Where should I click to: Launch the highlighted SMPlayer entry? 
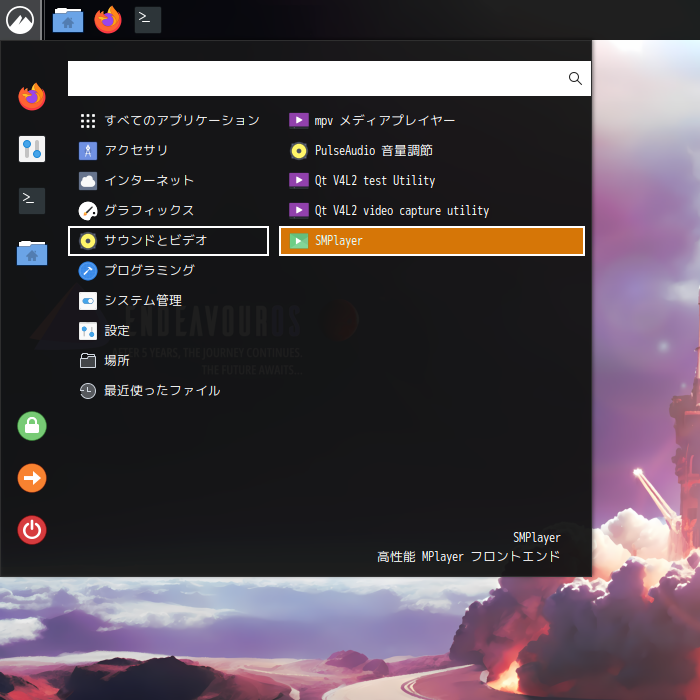tap(432, 241)
